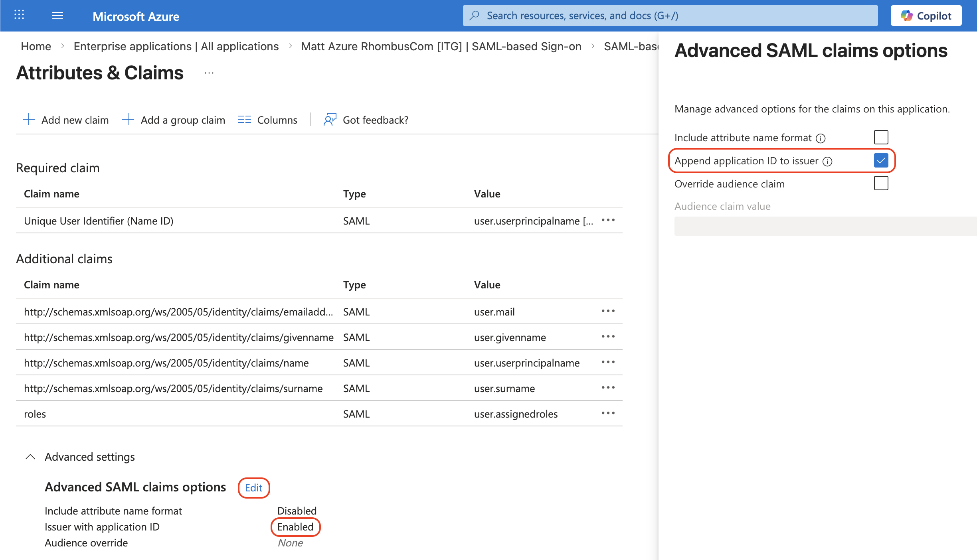Click the user.assignedroles value

pyautogui.click(x=516, y=414)
